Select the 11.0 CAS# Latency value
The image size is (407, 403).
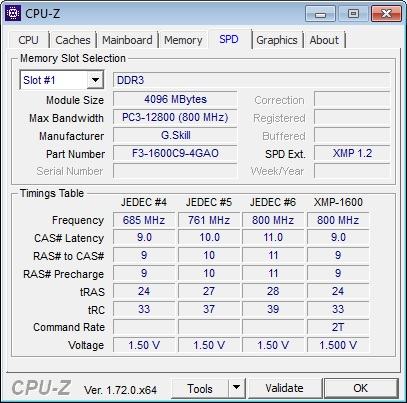[273, 238]
